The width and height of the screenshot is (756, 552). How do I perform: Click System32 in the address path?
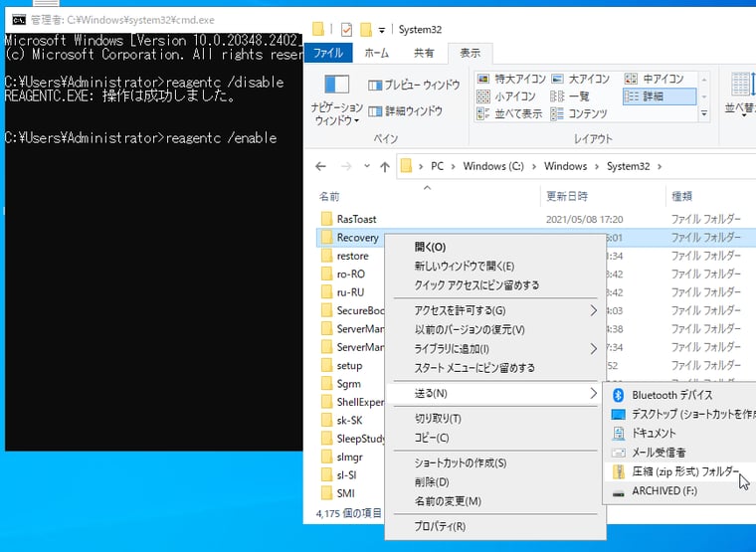pos(629,166)
